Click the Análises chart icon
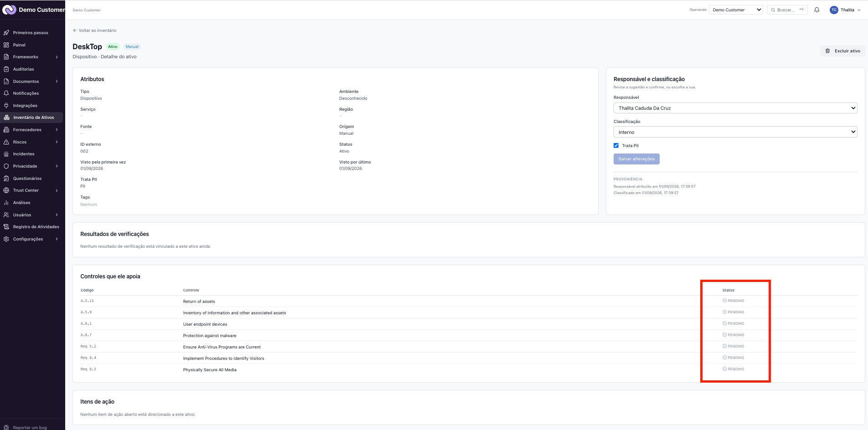Image resolution: width=868 pixels, height=430 pixels. (6, 203)
